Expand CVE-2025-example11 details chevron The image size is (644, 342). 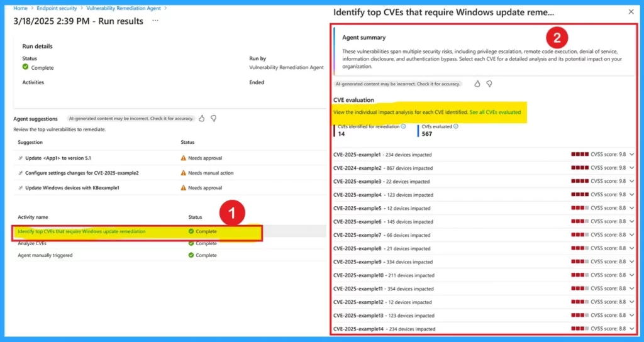631,288
